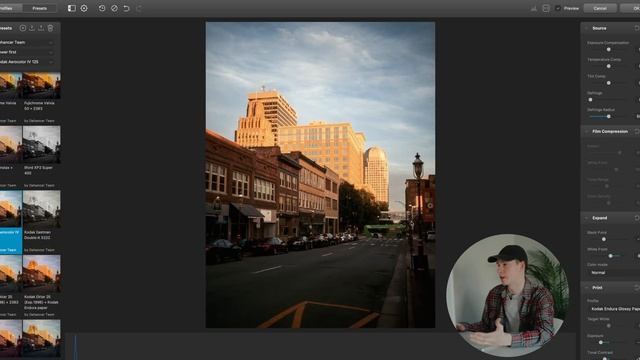
Task: Adjust the Tint Comp. slider handle
Action: click(609, 83)
